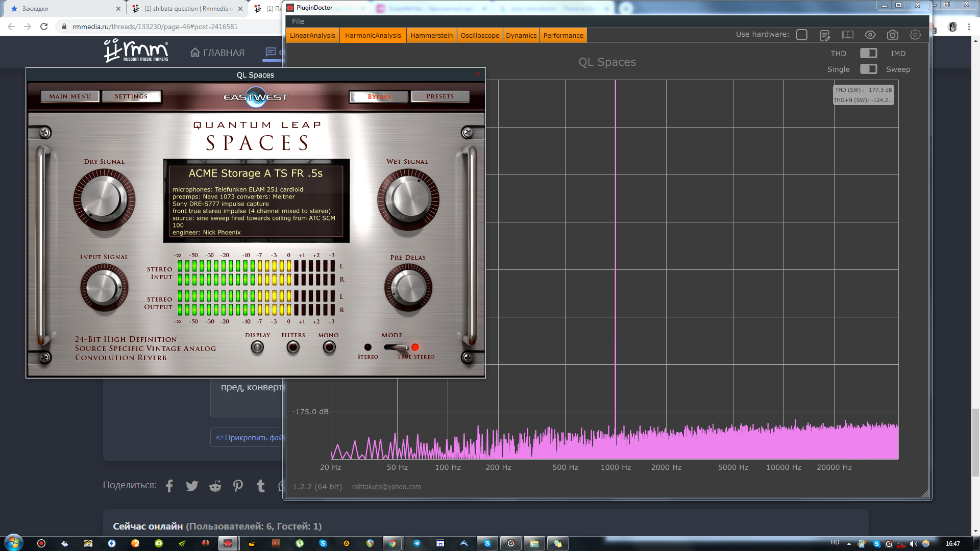The image size is (980, 551).
Task: Click the Wet Signal knob
Action: [x=408, y=199]
